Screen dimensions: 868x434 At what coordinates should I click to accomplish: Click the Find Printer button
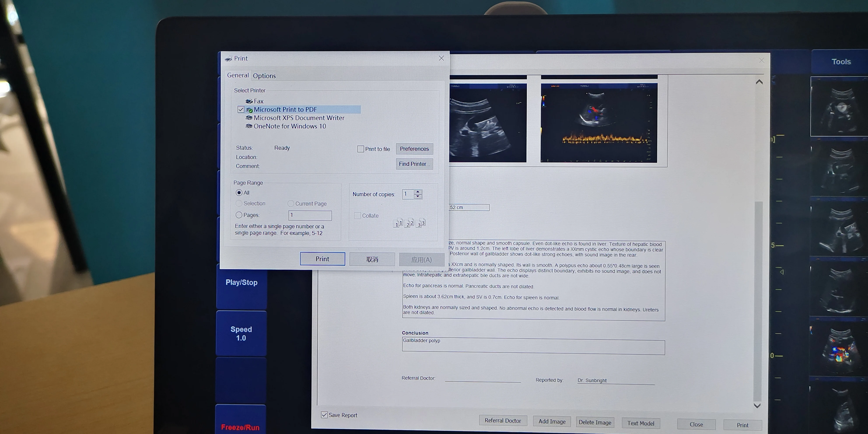(414, 164)
